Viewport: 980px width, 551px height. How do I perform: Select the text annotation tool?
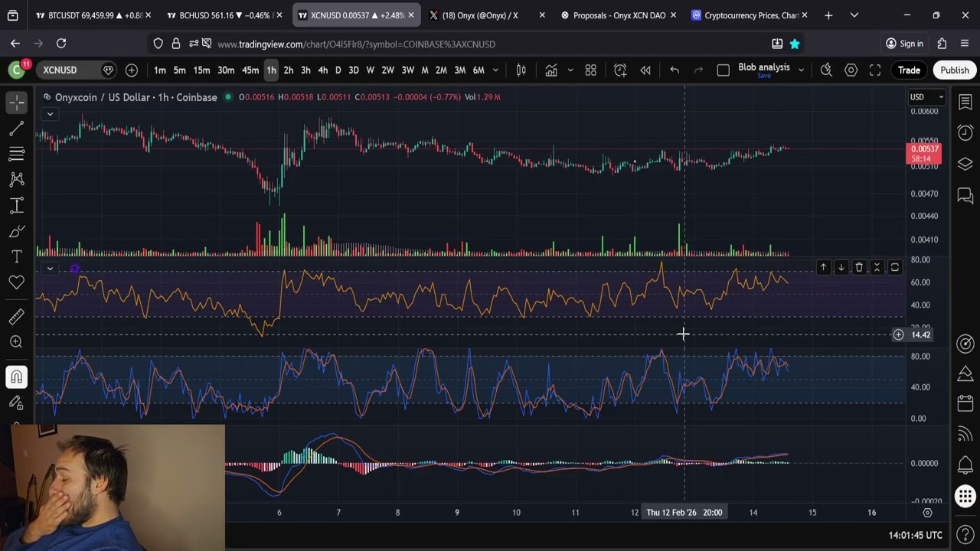click(x=17, y=256)
